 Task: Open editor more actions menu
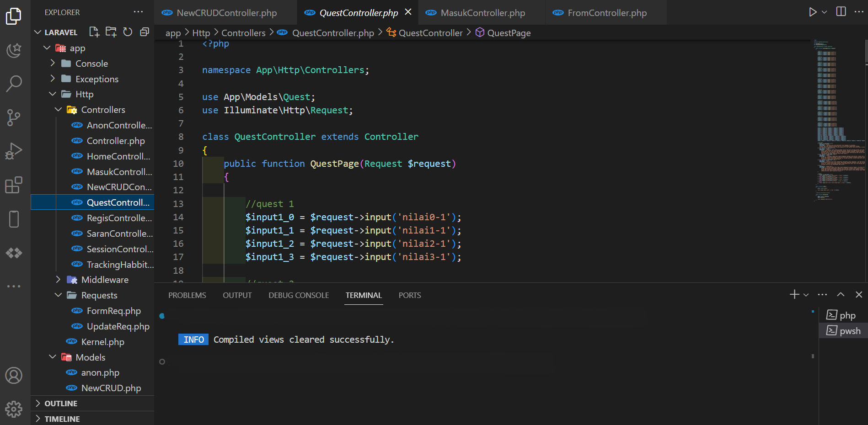point(858,12)
